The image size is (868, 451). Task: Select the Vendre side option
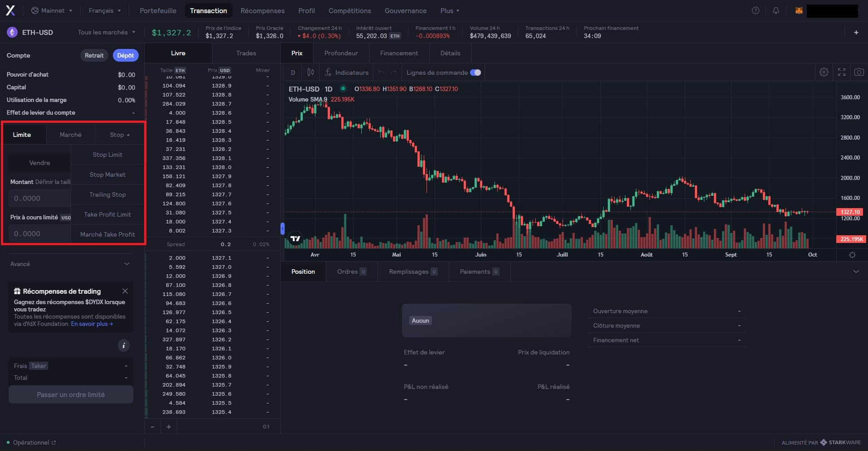click(40, 163)
